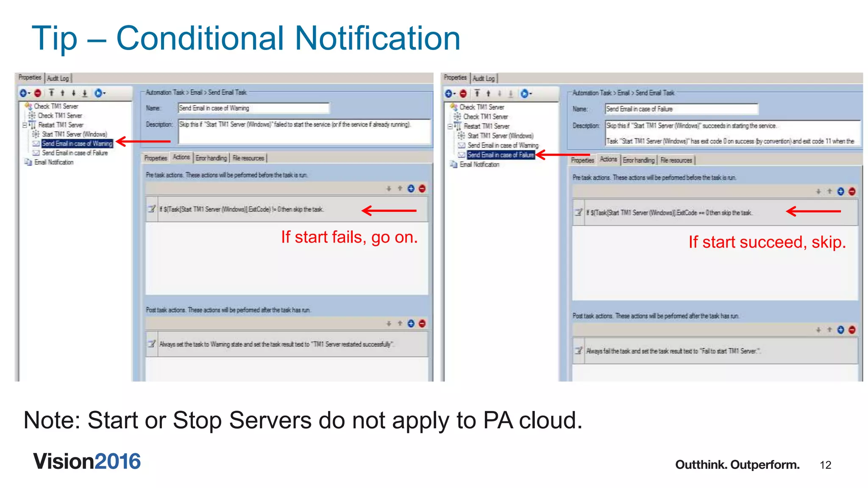The width and height of the screenshot is (868, 488).
Task: Move pre-task action down in right window
Action: click(818, 191)
